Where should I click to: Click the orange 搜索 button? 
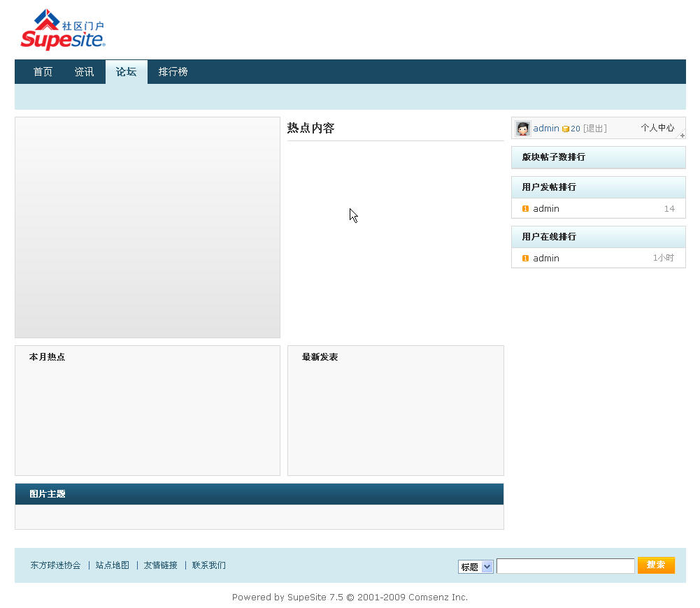(x=656, y=565)
